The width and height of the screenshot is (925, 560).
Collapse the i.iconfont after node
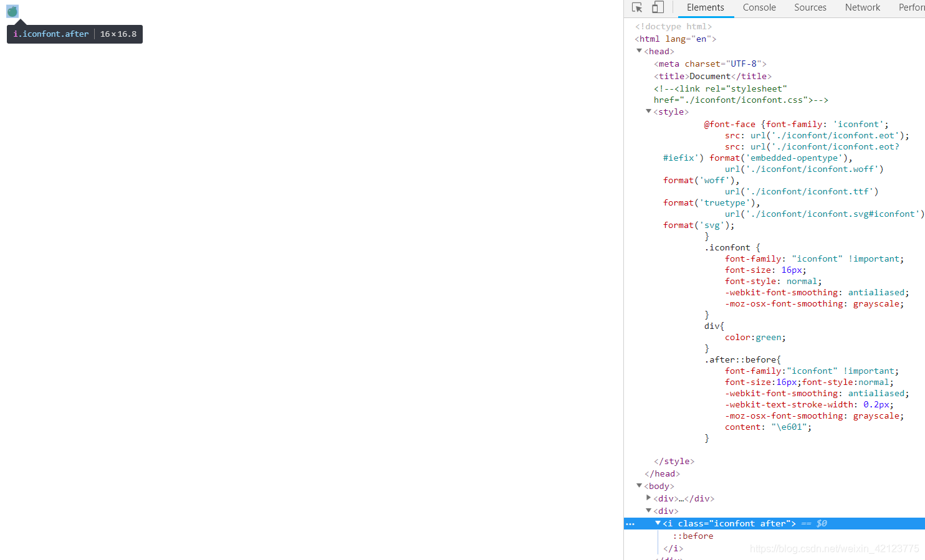pyautogui.click(x=658, y=523)
